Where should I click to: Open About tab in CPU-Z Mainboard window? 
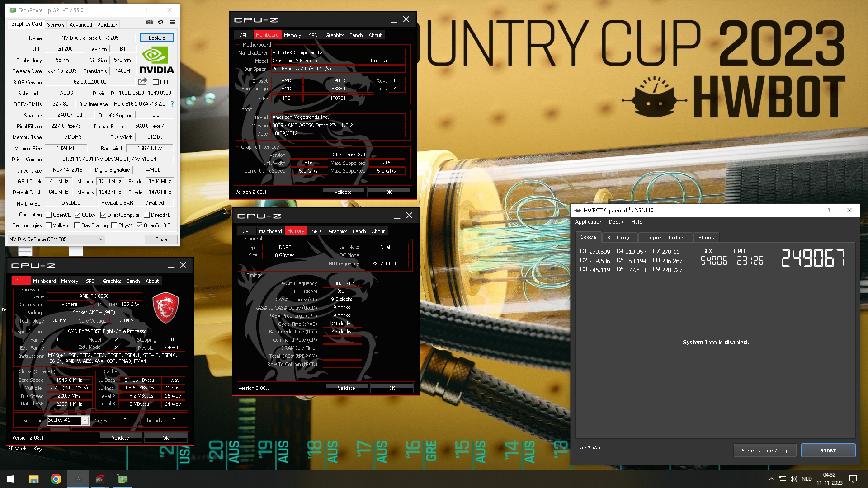tap(375, 35)
